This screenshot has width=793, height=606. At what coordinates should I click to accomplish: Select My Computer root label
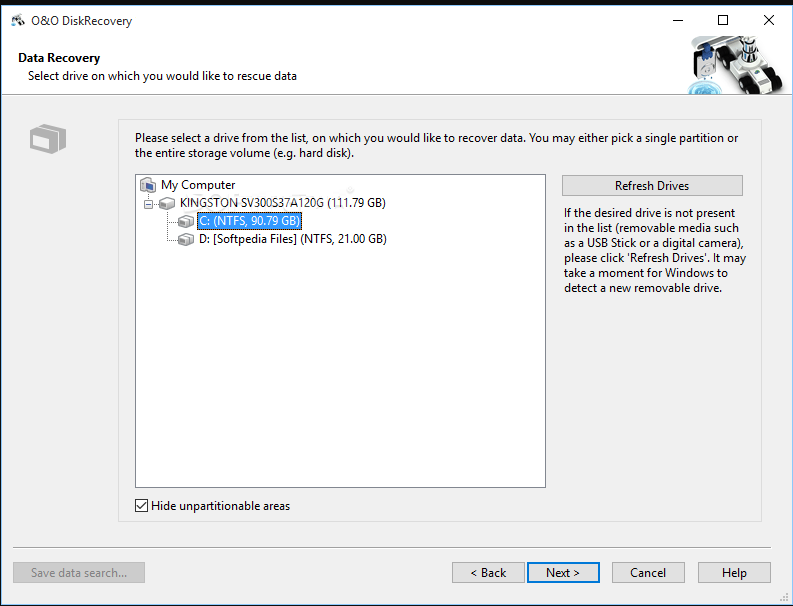(x=198, y=185)
